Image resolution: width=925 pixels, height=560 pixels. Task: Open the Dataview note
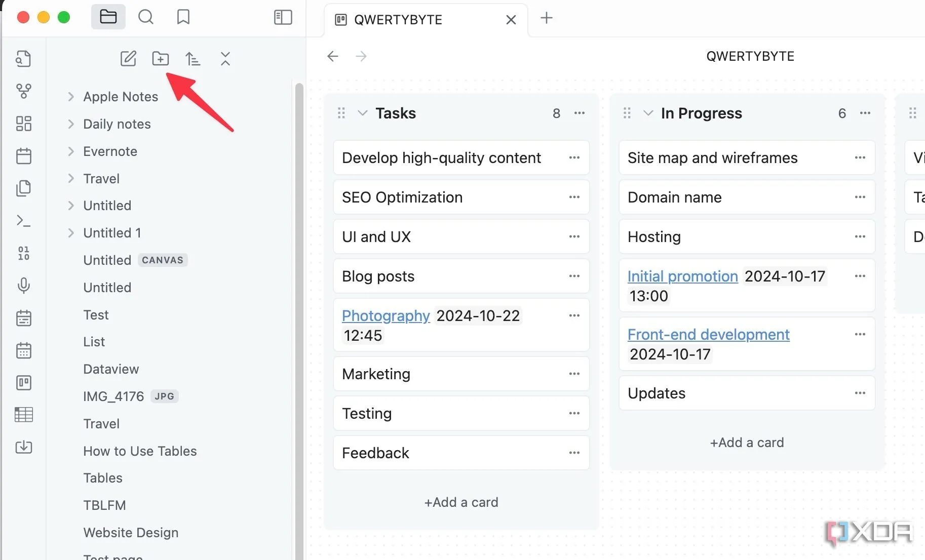[111, 369]
